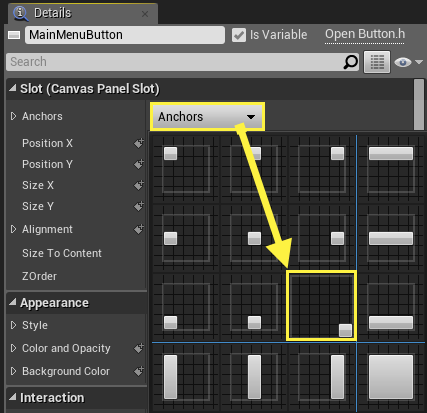Pick the center-center anchor preset
This screenshot has height=413, width=427.
(254, 238)
